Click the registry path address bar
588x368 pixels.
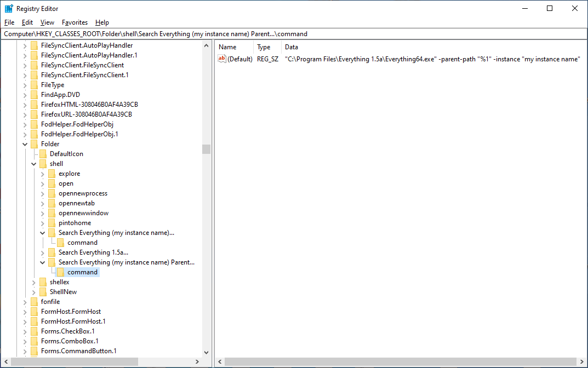click(x=294, y=34)
